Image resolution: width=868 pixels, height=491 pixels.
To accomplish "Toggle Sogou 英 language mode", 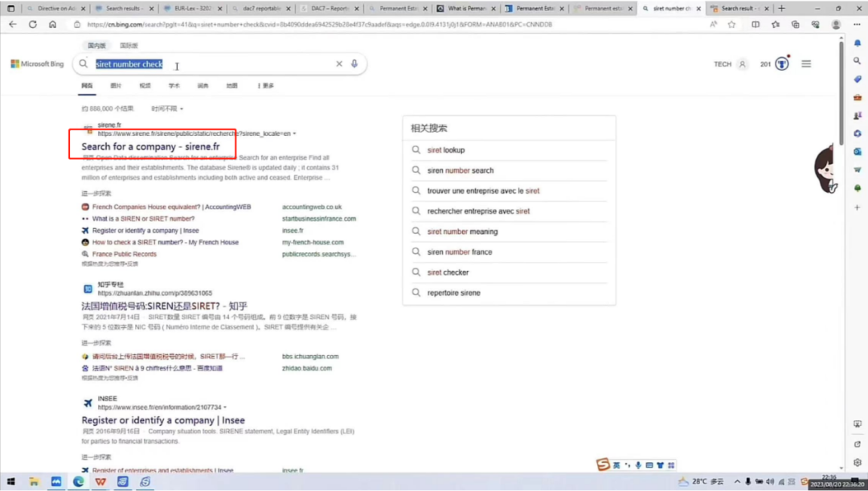I will tap(616, 465).
